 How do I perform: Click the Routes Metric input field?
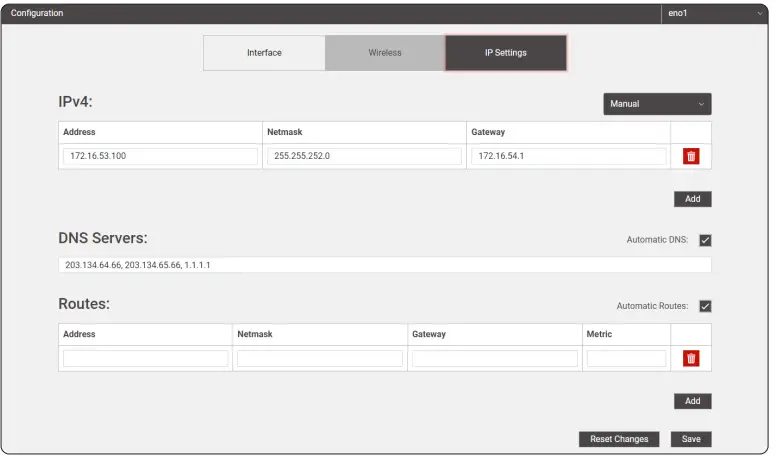(626, 358)
